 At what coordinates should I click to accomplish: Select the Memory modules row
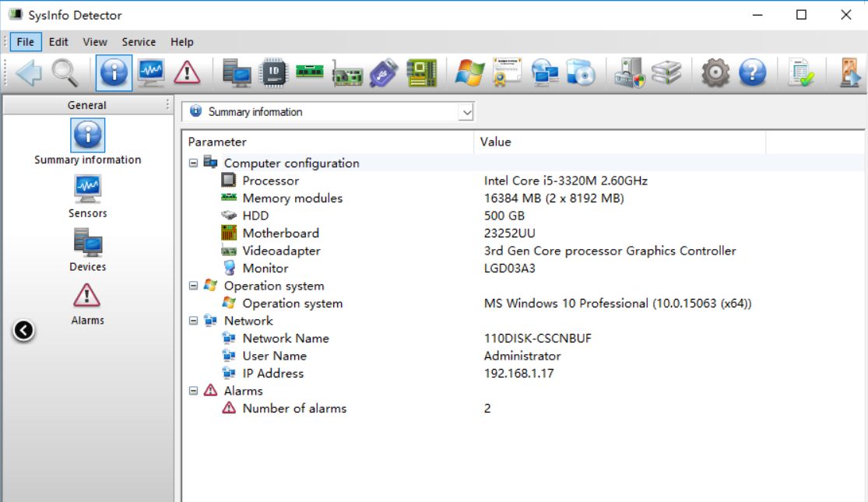[x=523, y=198]
